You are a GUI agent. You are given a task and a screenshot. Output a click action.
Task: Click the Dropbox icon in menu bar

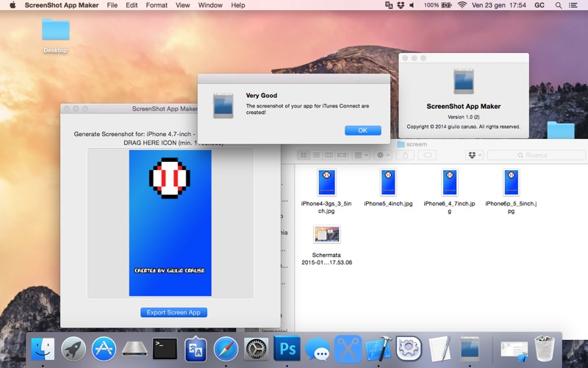coord(401,5)
